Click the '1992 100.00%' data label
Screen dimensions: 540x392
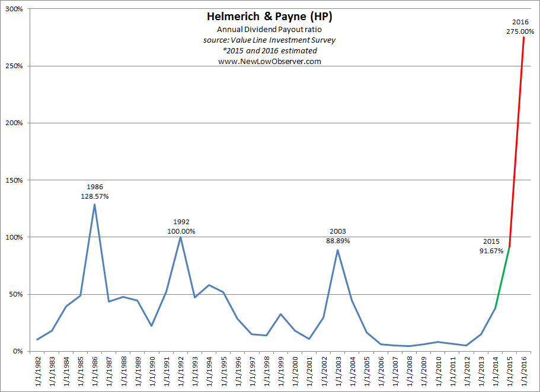click(x=181, y=227)
